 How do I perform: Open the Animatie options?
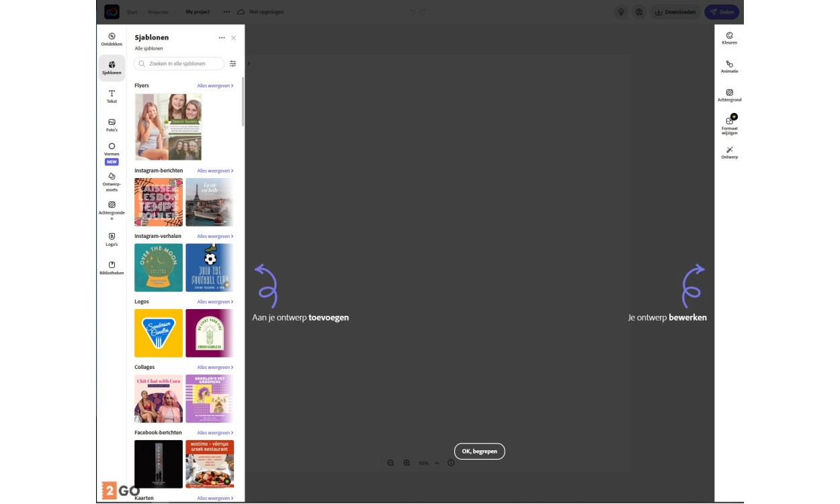click(x=729, y=67)
